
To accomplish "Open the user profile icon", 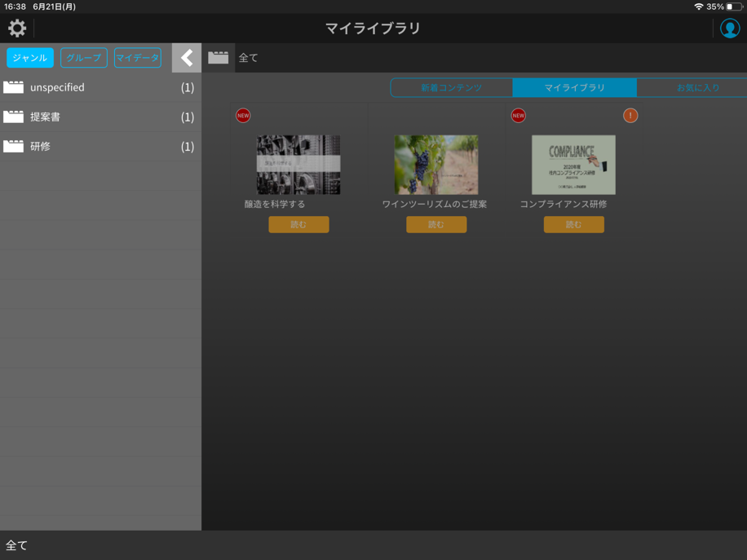I will pyautogui.click(x=729, y=29).
